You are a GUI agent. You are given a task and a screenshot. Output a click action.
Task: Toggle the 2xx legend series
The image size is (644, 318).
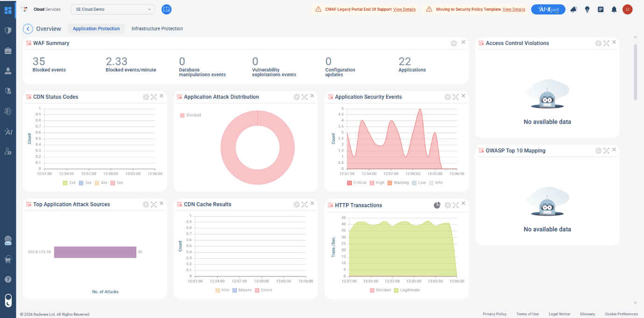click(x=69, y=183)
